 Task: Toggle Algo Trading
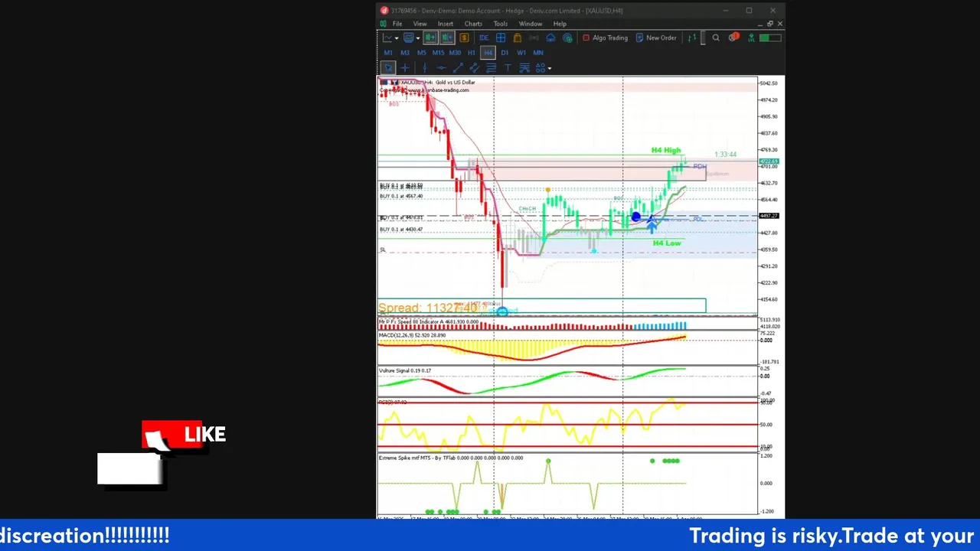[x=605, y=37]
